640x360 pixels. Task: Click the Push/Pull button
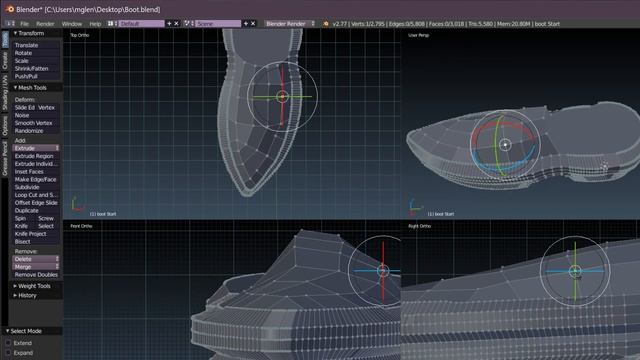[36, 76]
